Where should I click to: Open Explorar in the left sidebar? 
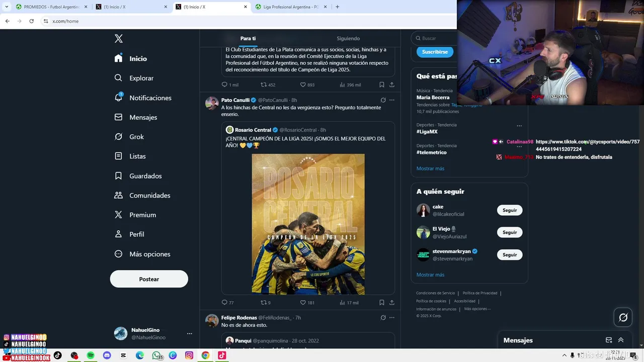134,78
